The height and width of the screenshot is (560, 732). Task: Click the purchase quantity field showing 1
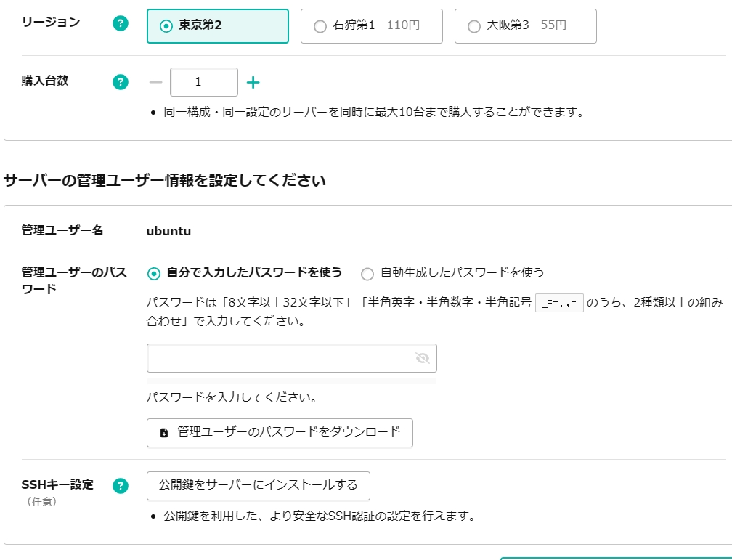(203, 81)
